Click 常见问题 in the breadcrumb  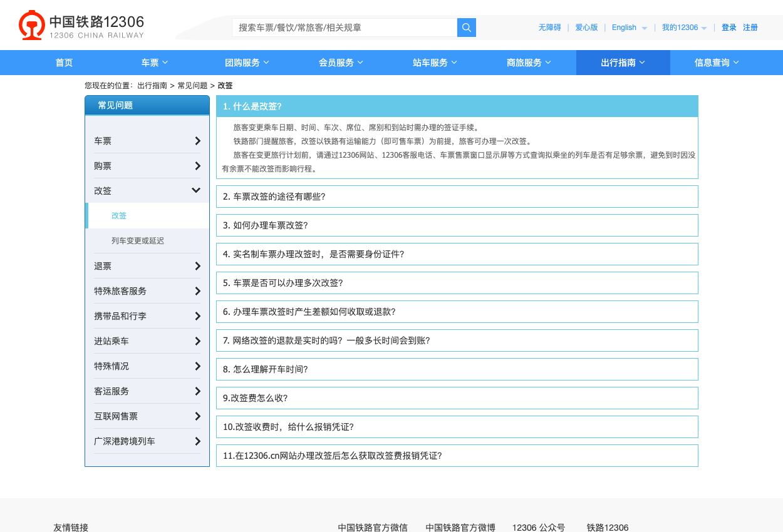[x=192, y=86]
